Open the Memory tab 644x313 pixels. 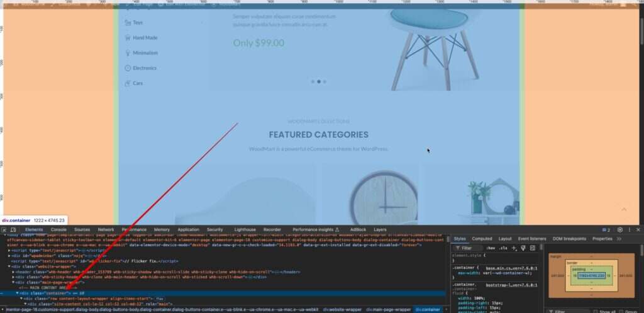[x=162, y=229]
